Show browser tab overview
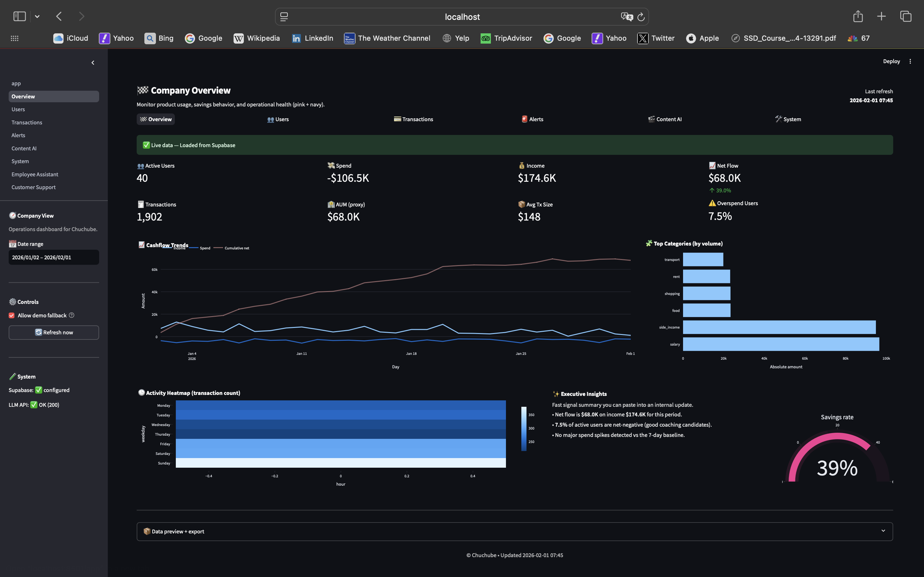Screen dimensions: 924x577 tap(906, 16)
